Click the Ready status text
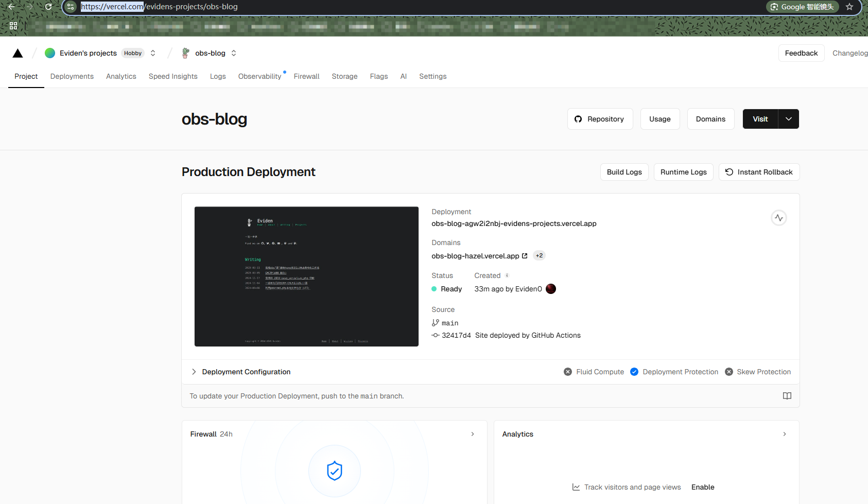The width and height of the screenshot is (868, 504). pyautogui.click(x=452, y=289)
